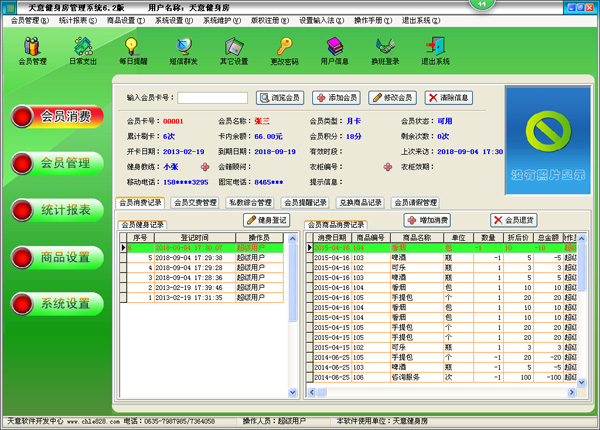Screen dimensions: 600x430
Task: Open 每日提醒 lightbulb icon
Action: pos(130,50)
